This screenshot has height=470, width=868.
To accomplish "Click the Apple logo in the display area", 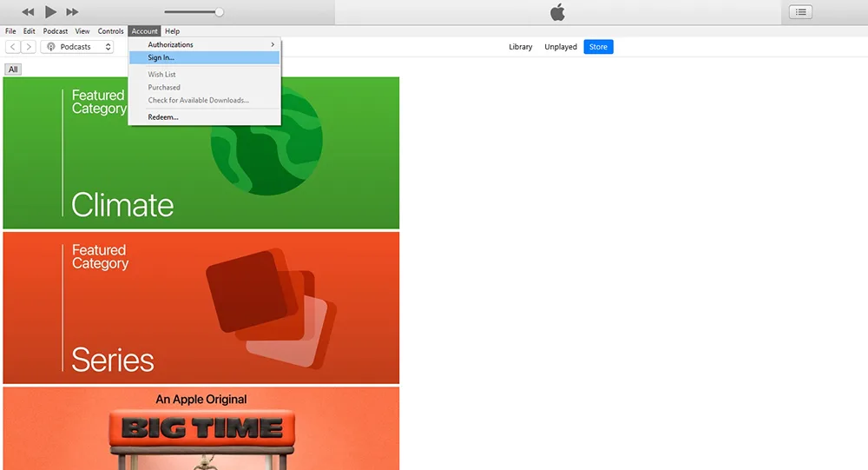I will [x=557, y=11].
